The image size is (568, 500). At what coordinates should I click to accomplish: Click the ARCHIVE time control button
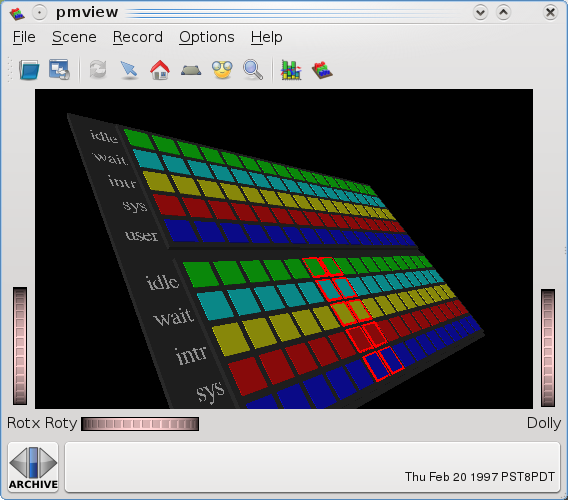(x=33, y=467)
